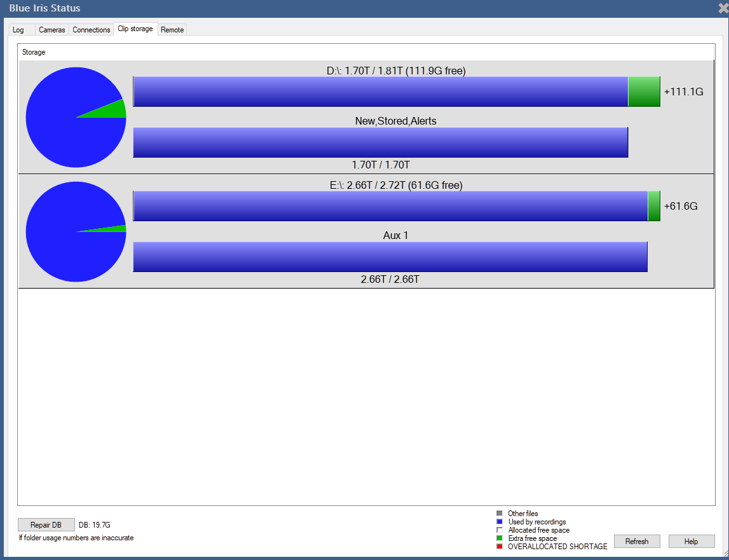Open the Remote tab
The image size is (729, 560).
click(x=172, y=30)
